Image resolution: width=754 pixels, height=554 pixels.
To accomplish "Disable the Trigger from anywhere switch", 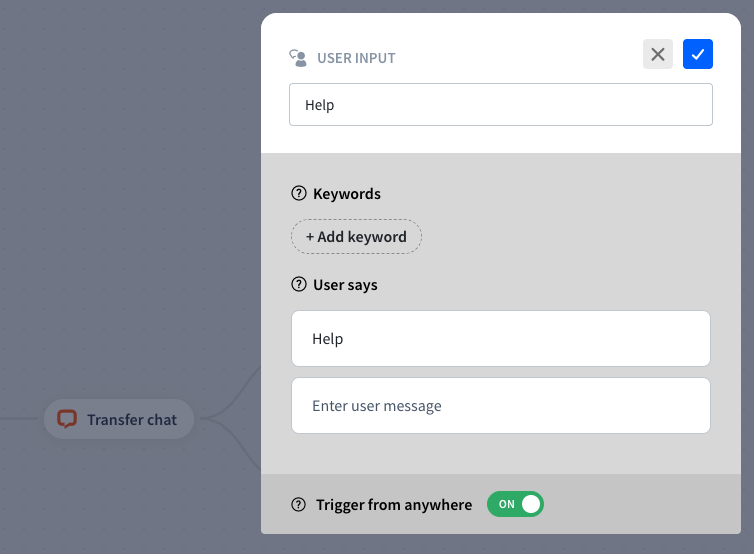I will [515, 504].
